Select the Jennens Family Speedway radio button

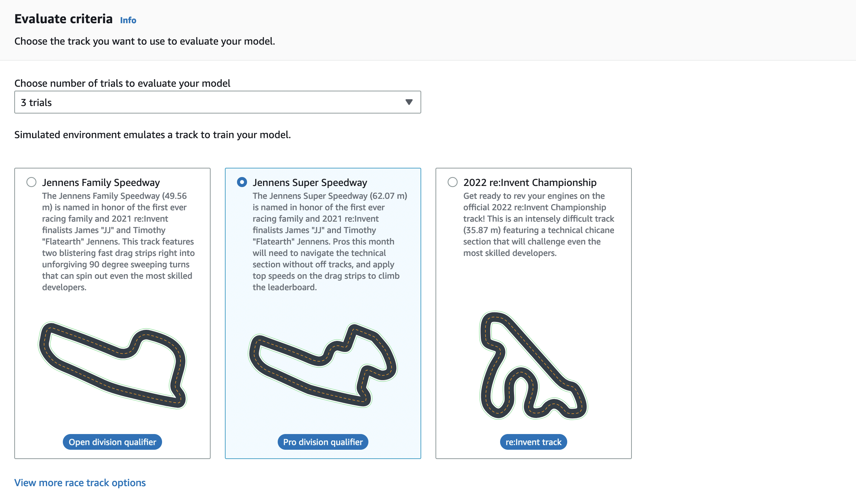31,182
